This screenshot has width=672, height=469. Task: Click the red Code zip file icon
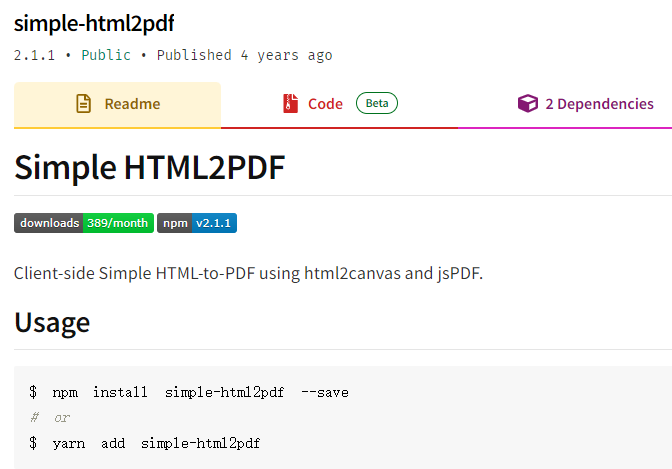[291, 104]
